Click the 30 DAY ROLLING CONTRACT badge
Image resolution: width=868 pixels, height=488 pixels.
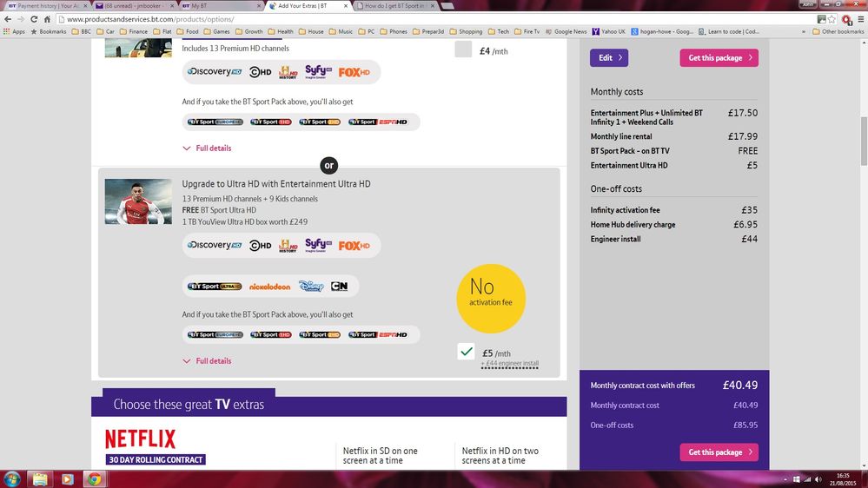pos(156,460)
